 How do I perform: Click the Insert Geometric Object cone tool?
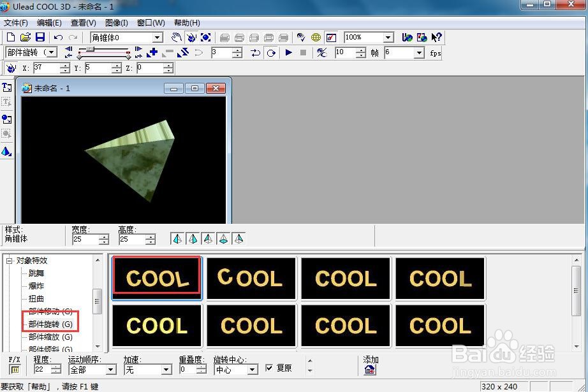tap(7, 152)
